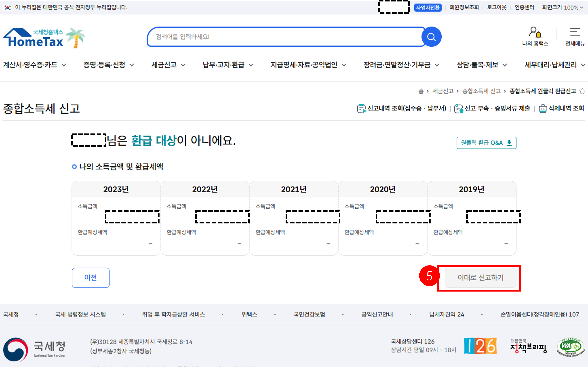The width and height of the screenshot is (588, 367).
Task: Click the favorite star icon in breadcrumb
Action: point(582,91)
